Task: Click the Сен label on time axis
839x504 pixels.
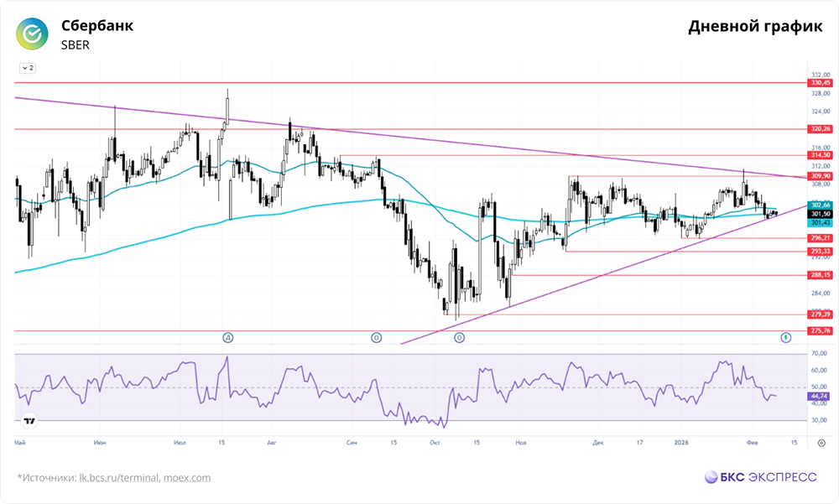Action: (352, 443)
